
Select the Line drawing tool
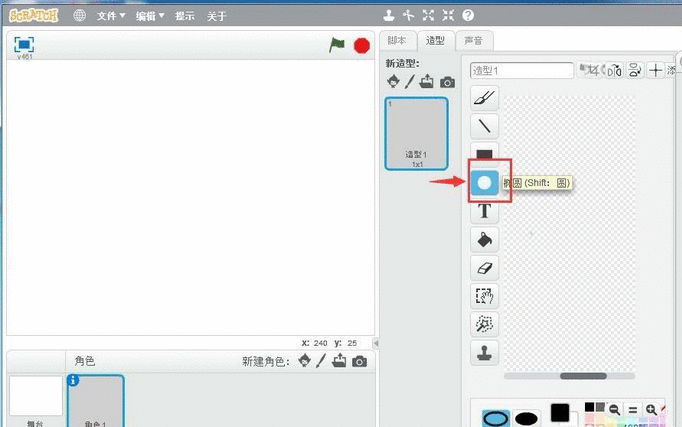[x=485, y=126]
